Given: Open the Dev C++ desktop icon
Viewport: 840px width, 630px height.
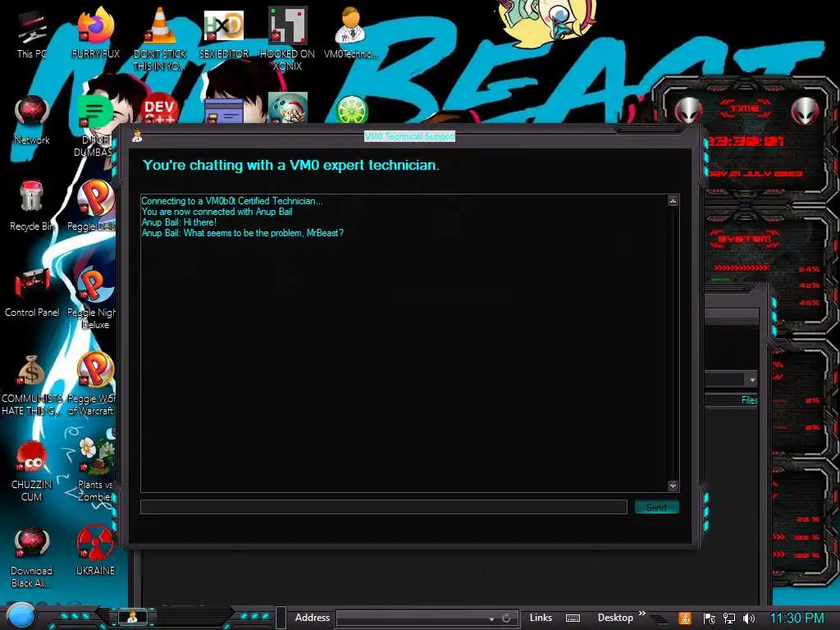Looking at the screenshot, I should tap(160, 110).
